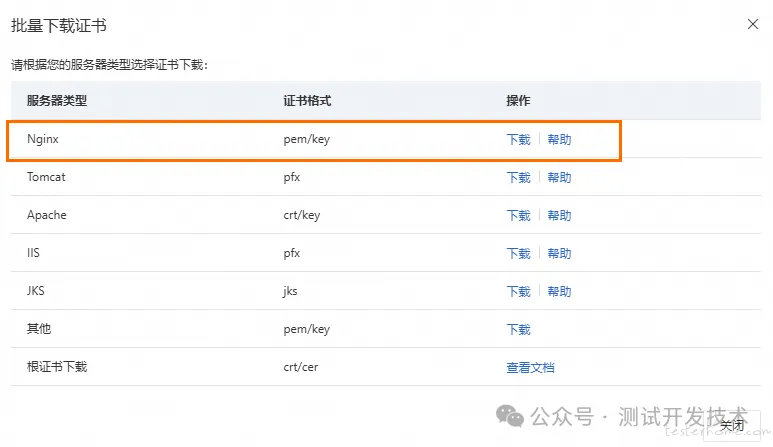Close the batch certificate download dialog
This screenshot has height=447, width=773.
click(752, 24)
